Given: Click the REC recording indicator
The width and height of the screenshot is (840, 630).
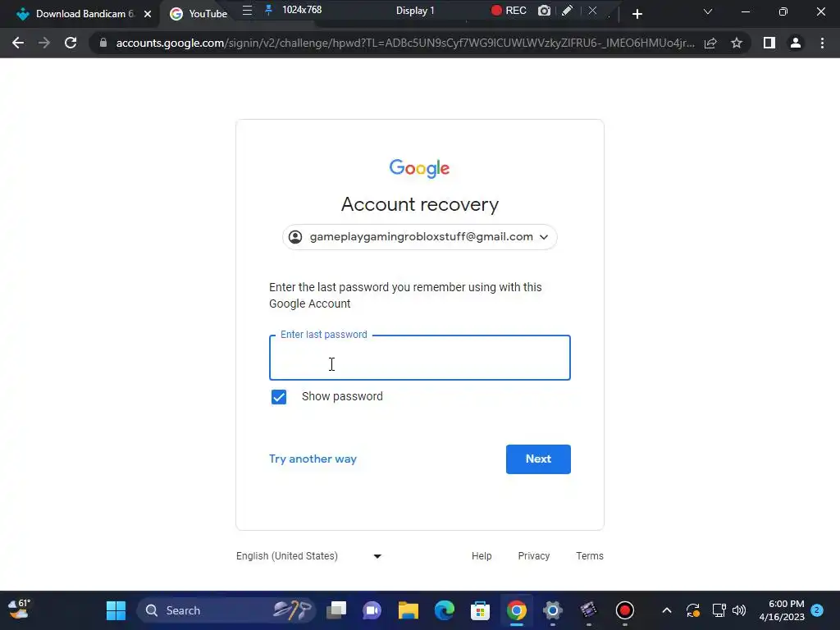Looking at the screenshot, I should [x=509, y=10].
